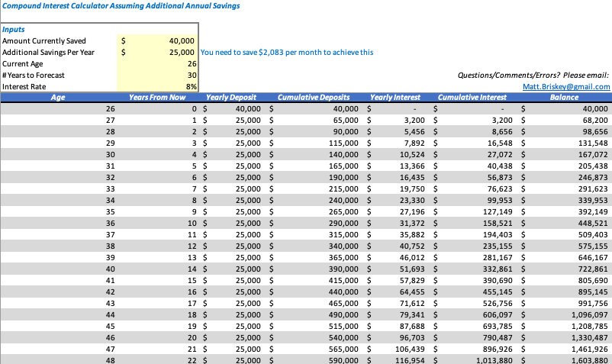Select the age cell 45

click(x=111, y=326)
